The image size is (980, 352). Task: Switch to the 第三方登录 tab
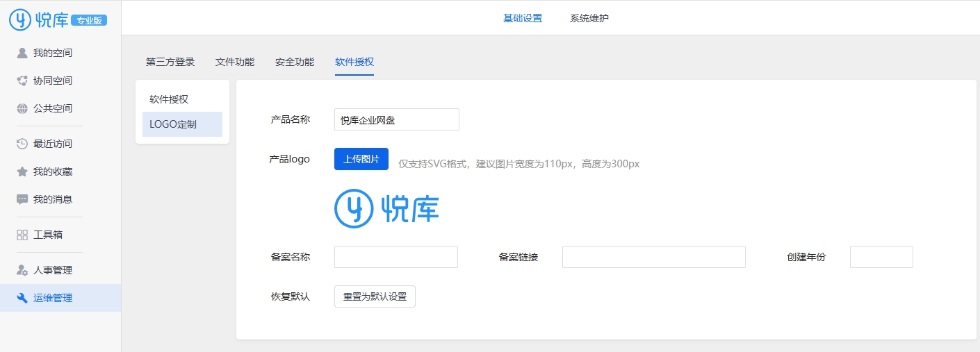170,62
